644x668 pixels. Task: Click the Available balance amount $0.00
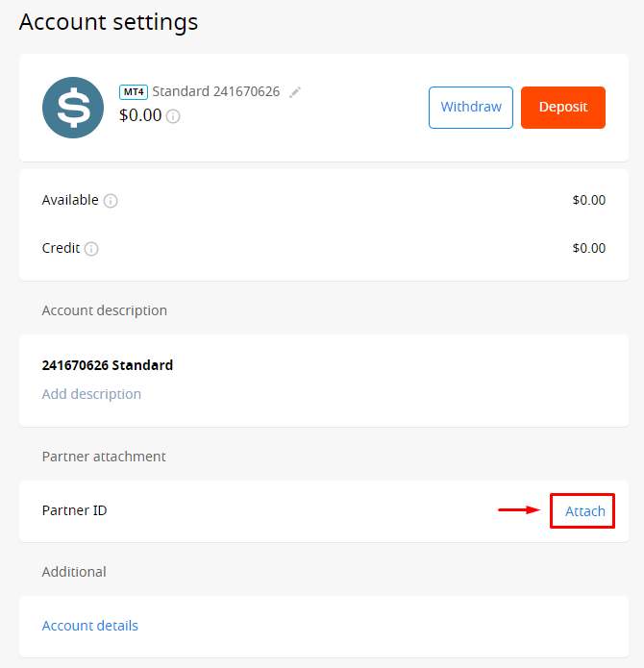pos(588,200)
